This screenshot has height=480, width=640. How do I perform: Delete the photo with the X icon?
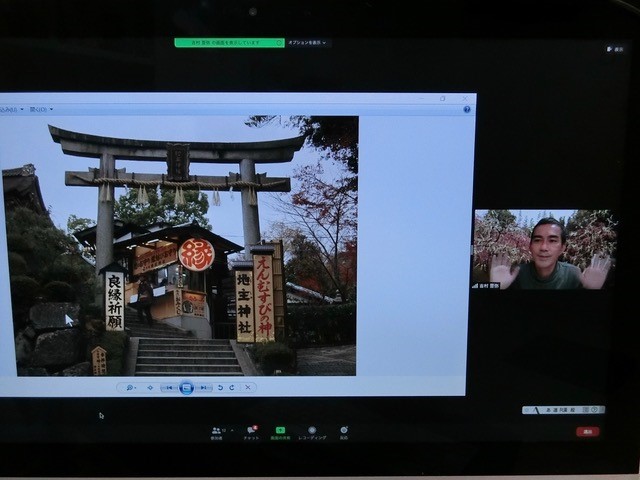tap(248, 388)
